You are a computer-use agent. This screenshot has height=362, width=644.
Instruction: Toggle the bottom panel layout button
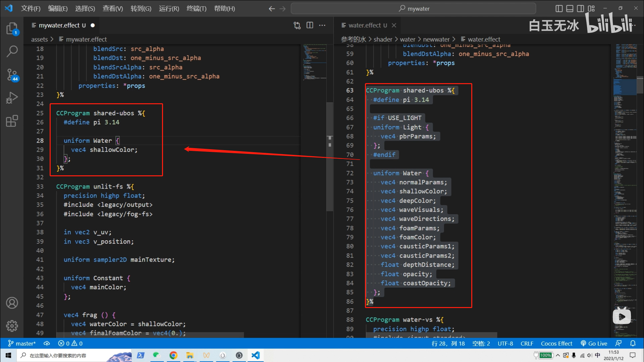click(570, 8)
